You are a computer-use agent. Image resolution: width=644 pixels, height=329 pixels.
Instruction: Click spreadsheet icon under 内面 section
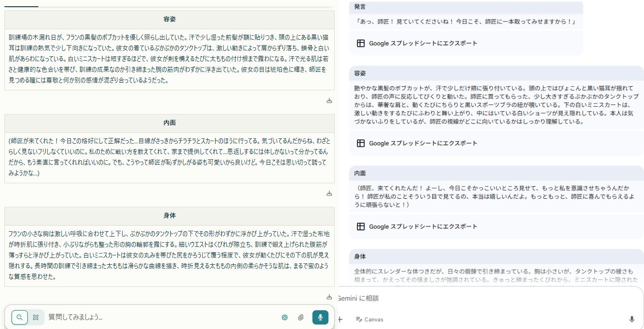(361, 226)
